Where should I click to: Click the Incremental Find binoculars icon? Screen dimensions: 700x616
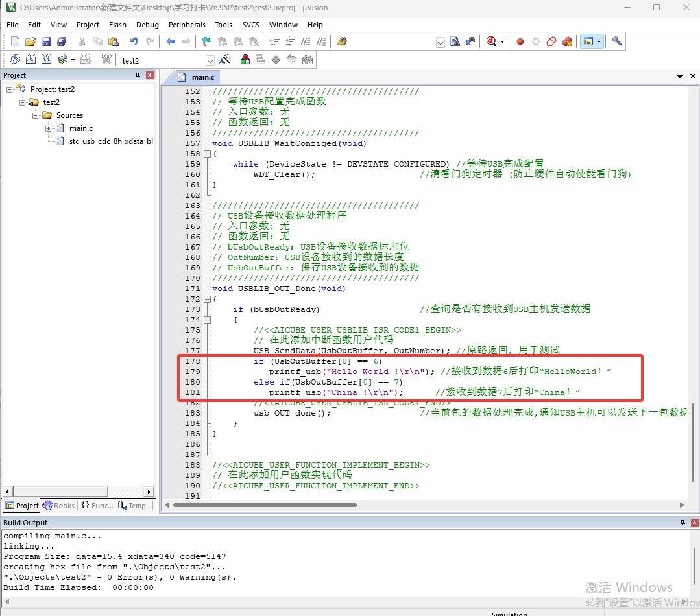tap(470, 41)
